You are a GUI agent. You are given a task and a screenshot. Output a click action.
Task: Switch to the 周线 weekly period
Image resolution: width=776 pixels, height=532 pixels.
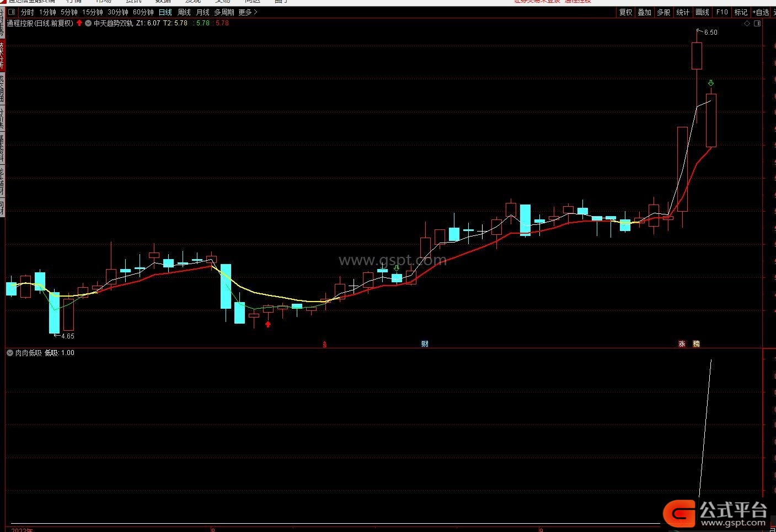[184, 12]
